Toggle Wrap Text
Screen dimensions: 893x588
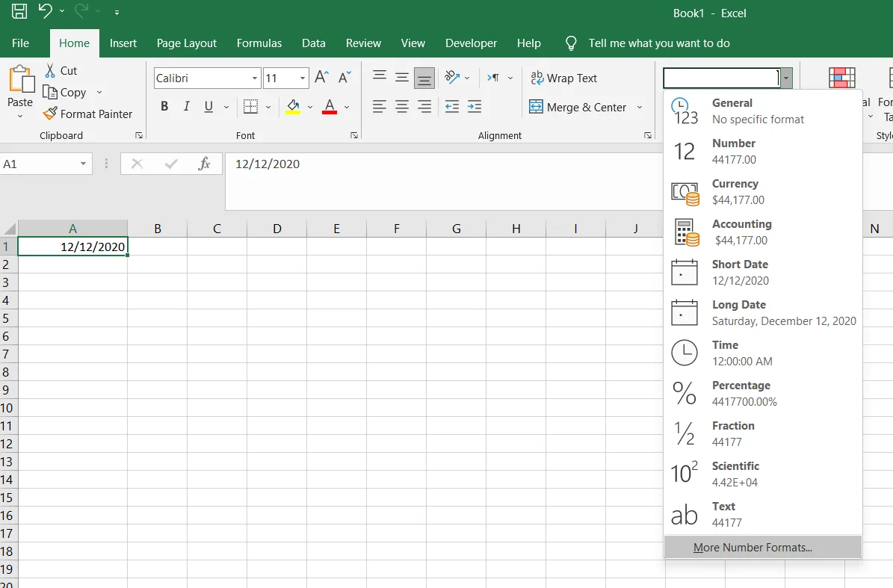(563, 78)
